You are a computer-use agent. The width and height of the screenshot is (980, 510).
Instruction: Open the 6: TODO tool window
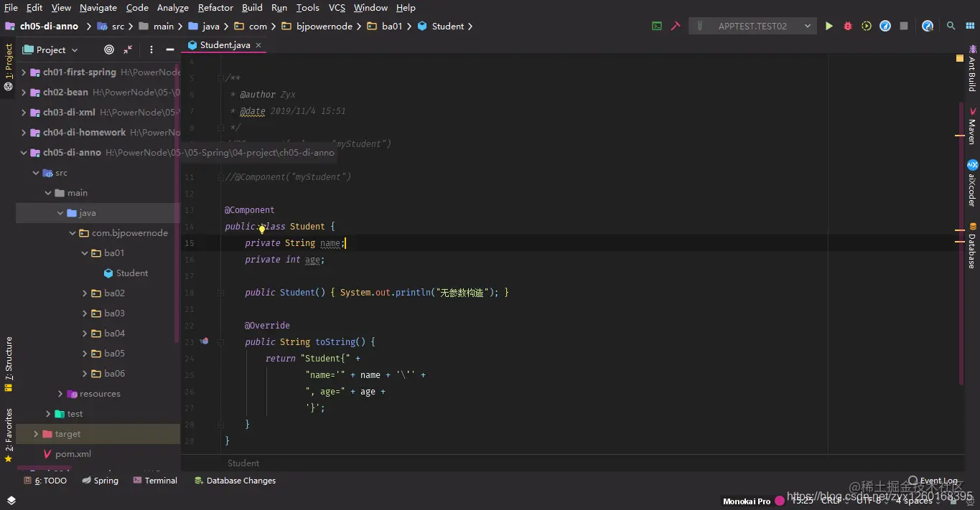tap(45, 481)
